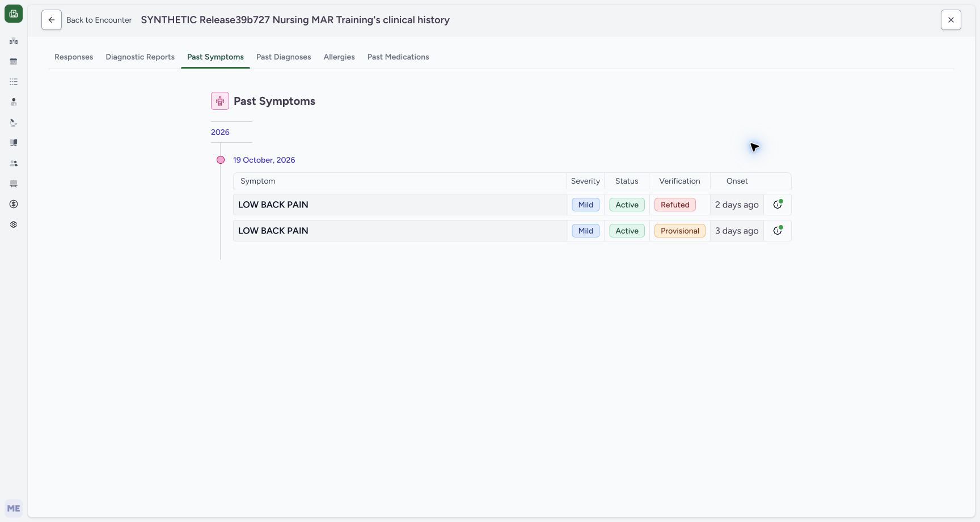Open the calendar sidebar icon

point(14,61)
